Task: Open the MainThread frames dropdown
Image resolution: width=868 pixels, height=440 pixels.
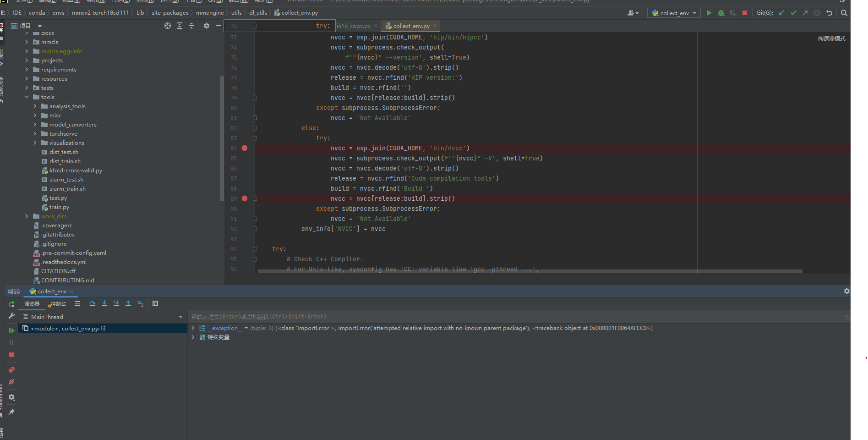Action: [x=180, y=316]
